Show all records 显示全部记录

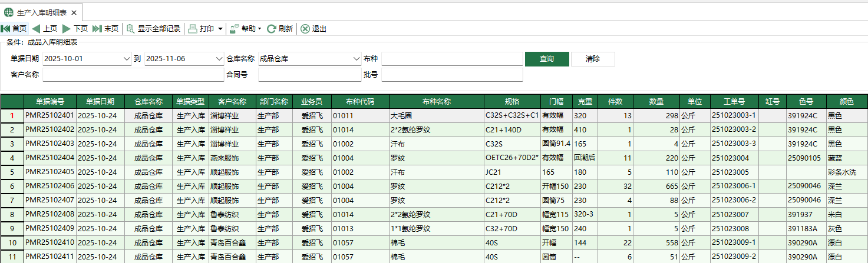(x=153, y=28)
